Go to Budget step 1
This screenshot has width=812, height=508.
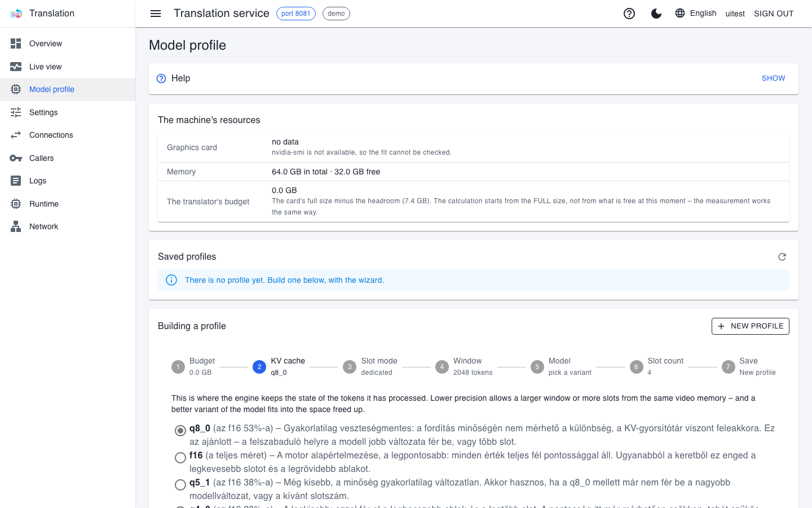click(193, 366)
